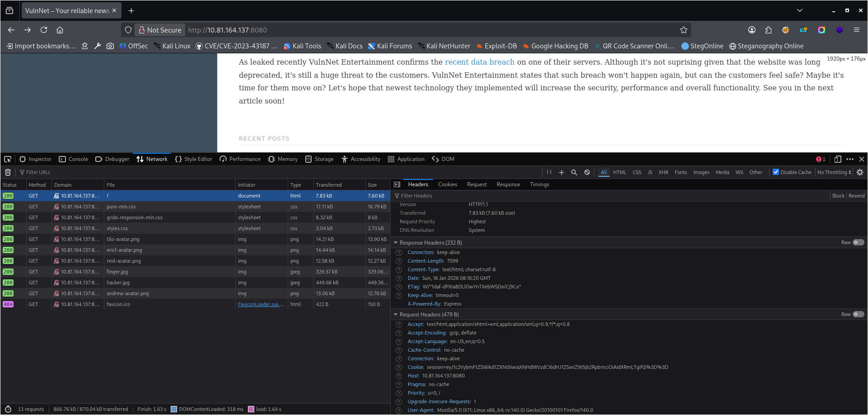This screenshot has width=868, height=415.
Task: Toggle responsive design mode icon
Action: click(838, 159)
